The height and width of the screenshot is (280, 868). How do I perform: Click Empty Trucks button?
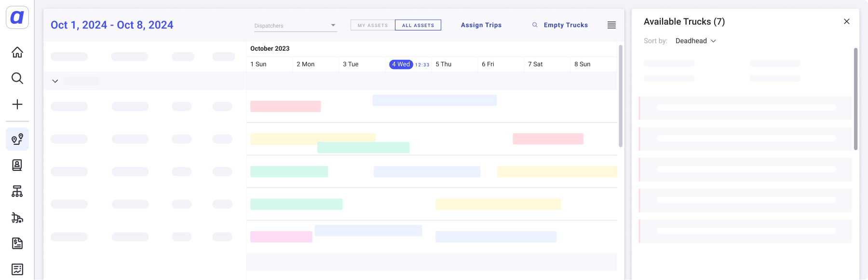566,25
